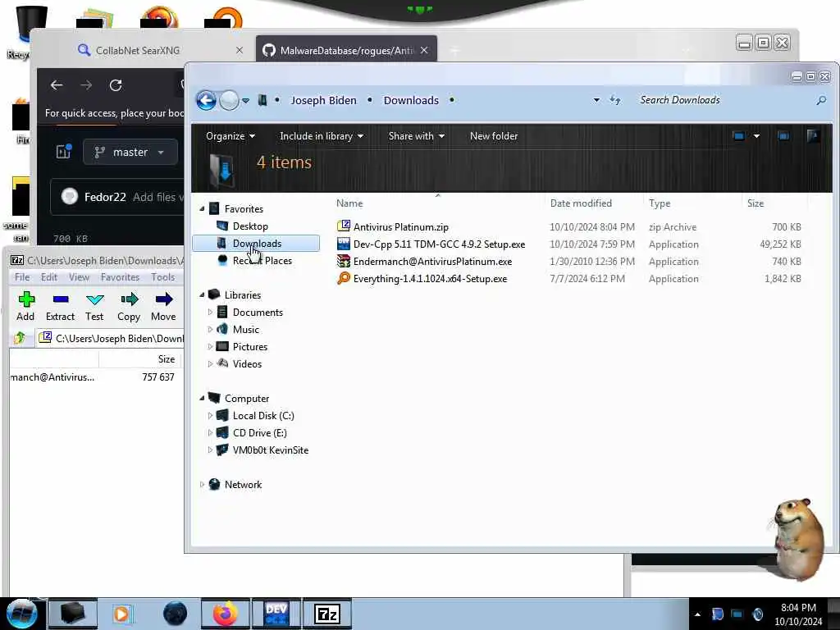Open view options dropdown arrow
The image size is (840, 630).
point(756,136)
